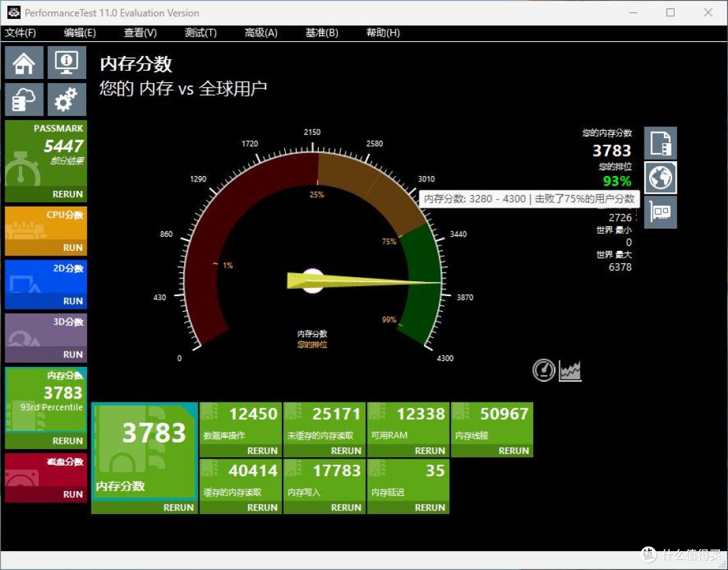This screenshot has width=728, height=570.
Task: Click the 您的内存分数 3783 value
Action: [612, 150]
